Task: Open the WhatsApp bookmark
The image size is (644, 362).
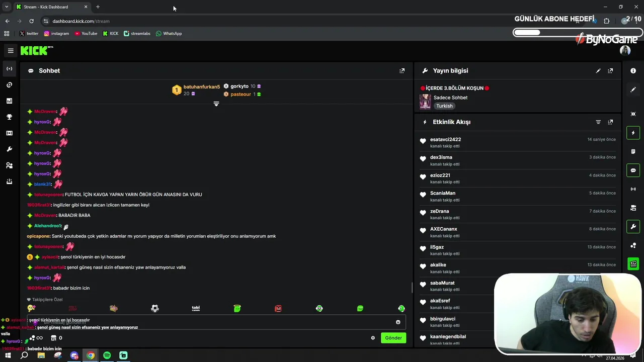Action: pyautogui.click(x=169, y=34)
